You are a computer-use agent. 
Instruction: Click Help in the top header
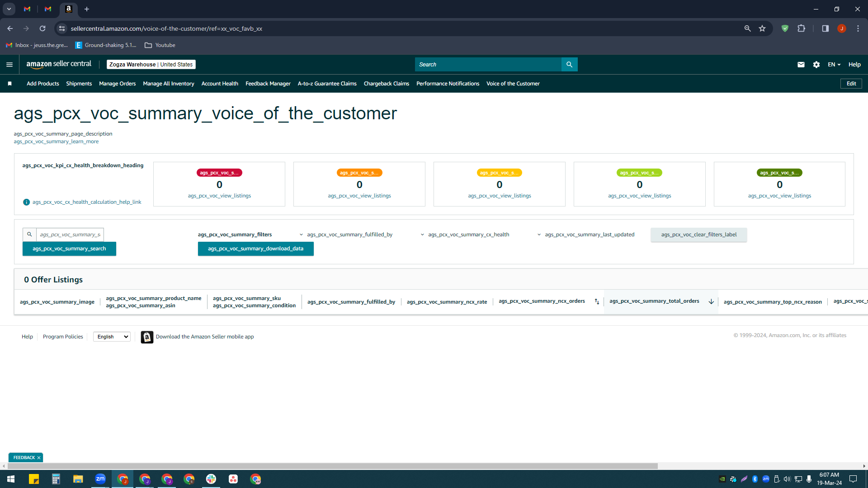(x=854, y=65)
